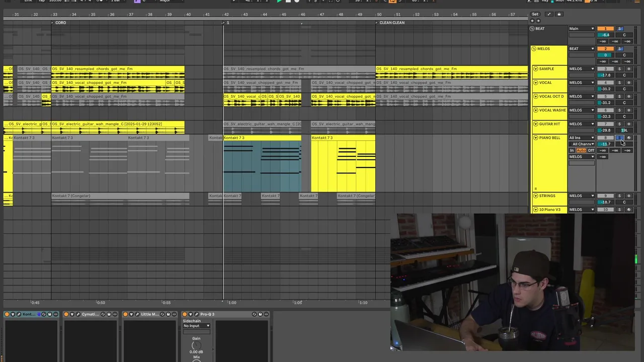This screenshot has width=644, height=362.
Task: Open the Little M device options menu icon
Action: pos(174,314)
